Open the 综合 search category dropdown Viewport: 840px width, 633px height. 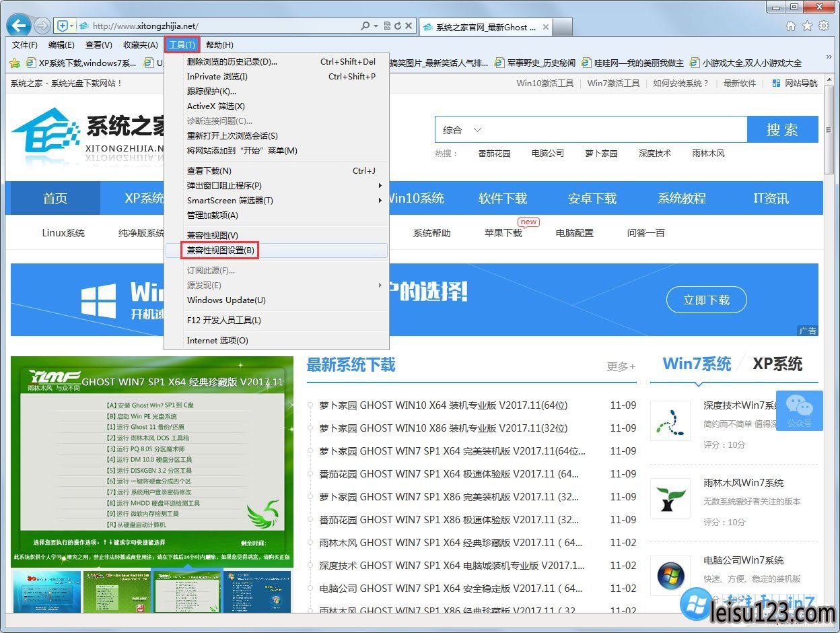[462, 129]
